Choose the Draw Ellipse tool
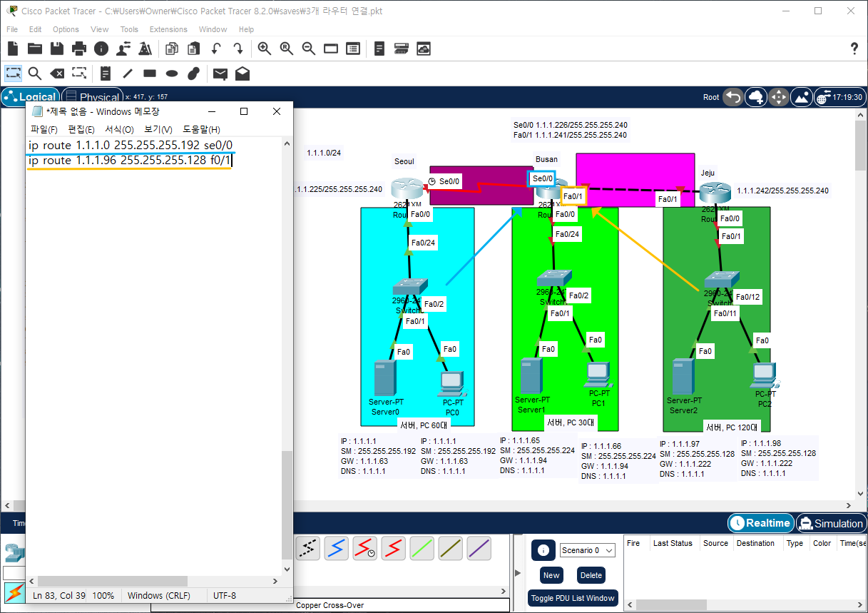Image resolution: width=868 pixels, height=613 pixels. click(x=172, y=73)
